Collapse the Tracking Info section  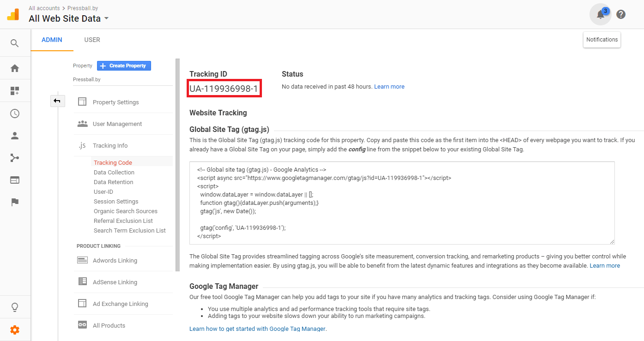click(x=110, y=146)
